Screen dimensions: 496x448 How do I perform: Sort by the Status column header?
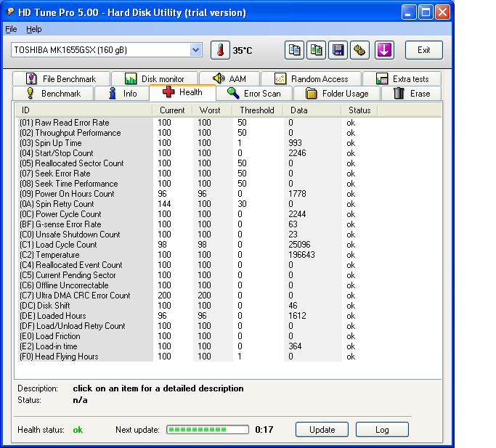pyautogui.click(x=359, y=110)
